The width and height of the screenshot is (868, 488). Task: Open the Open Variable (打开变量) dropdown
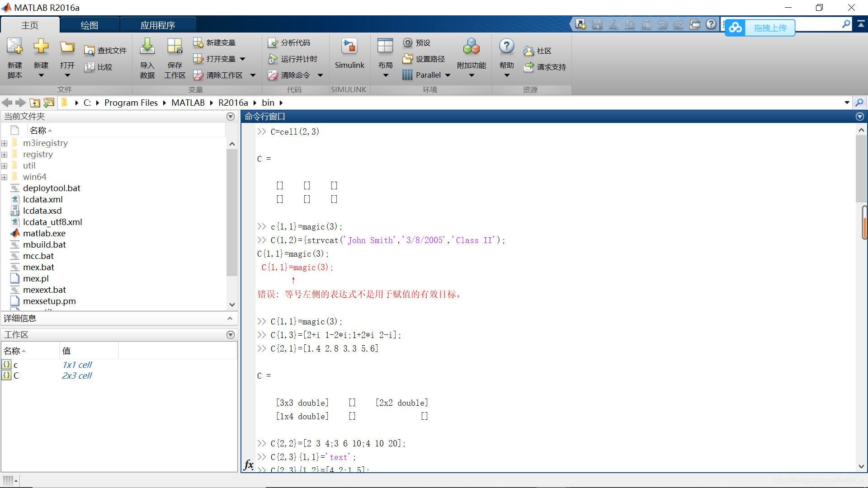tap(242, 59)
